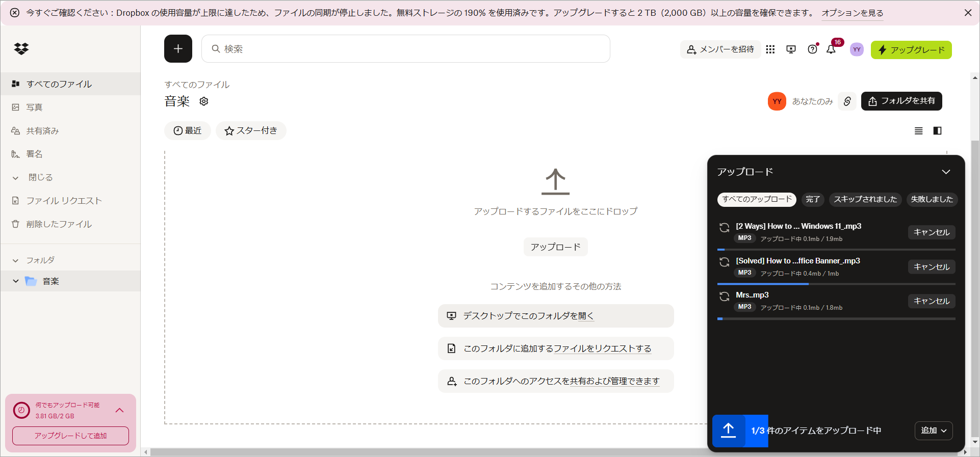Screen dimensions: 980x457
Task: Click the orange YY member avatar
Action: coord(777,101)
